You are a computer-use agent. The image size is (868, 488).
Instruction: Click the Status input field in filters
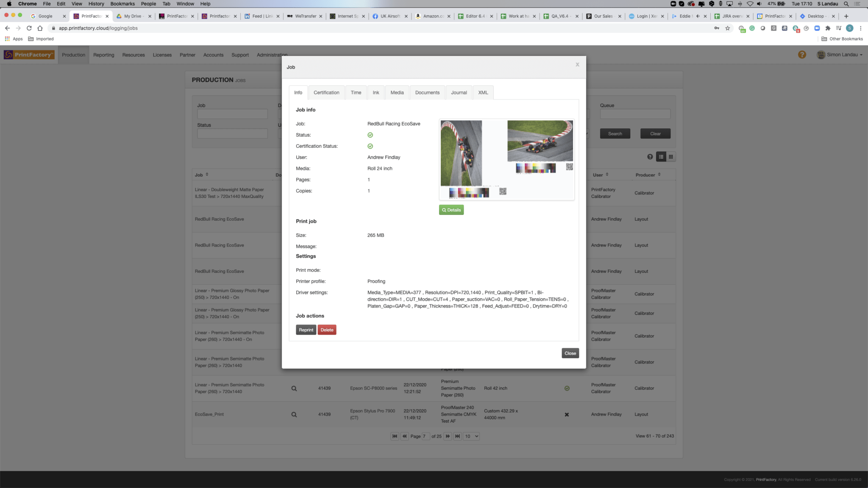pos(232,133)
